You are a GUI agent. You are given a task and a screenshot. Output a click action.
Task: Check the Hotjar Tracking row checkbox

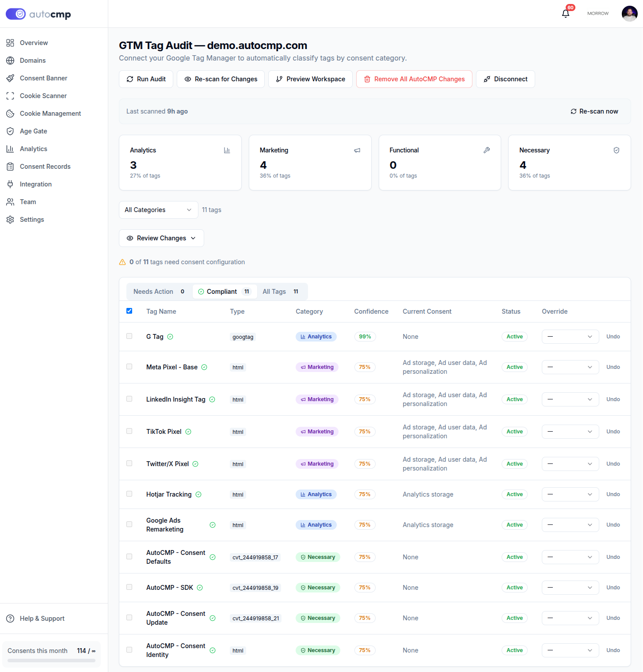[129, 494]
